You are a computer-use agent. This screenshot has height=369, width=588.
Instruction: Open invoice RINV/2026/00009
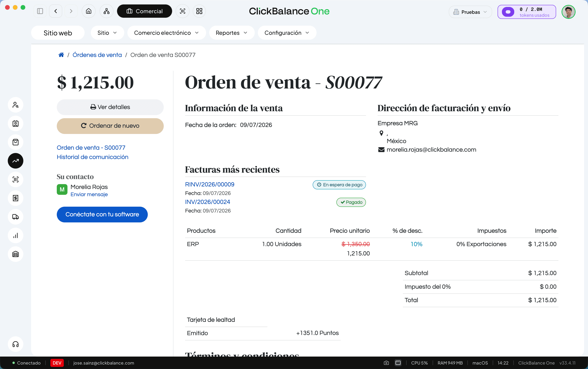pos(210,184)
